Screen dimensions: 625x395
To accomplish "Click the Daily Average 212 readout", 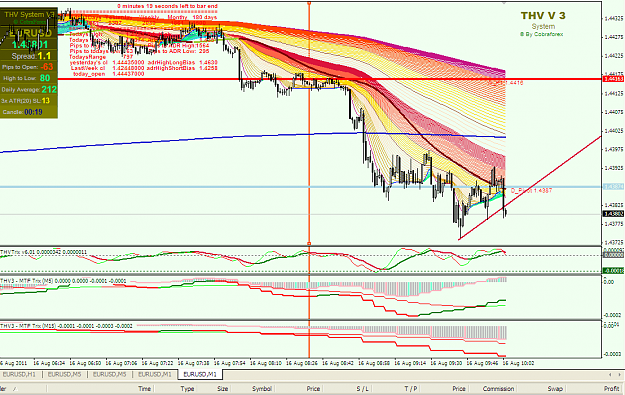I will tap(29, 90).
